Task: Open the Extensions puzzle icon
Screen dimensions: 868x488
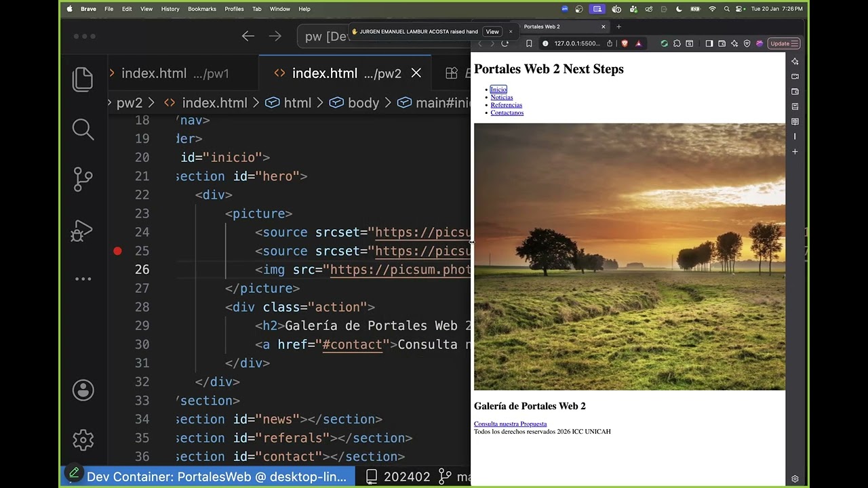Action: [677, 43]
